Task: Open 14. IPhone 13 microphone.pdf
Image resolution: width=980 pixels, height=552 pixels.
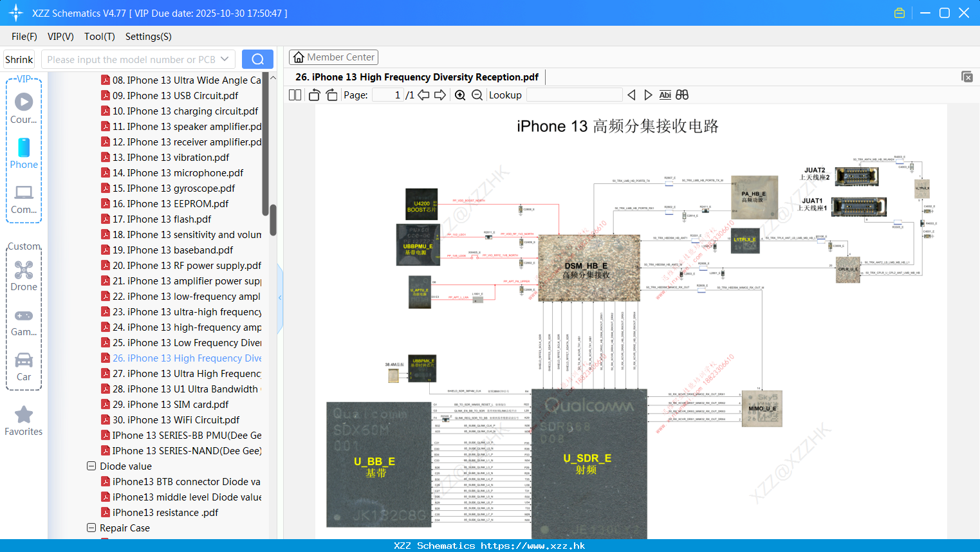Action: click(x=172, y=173)
